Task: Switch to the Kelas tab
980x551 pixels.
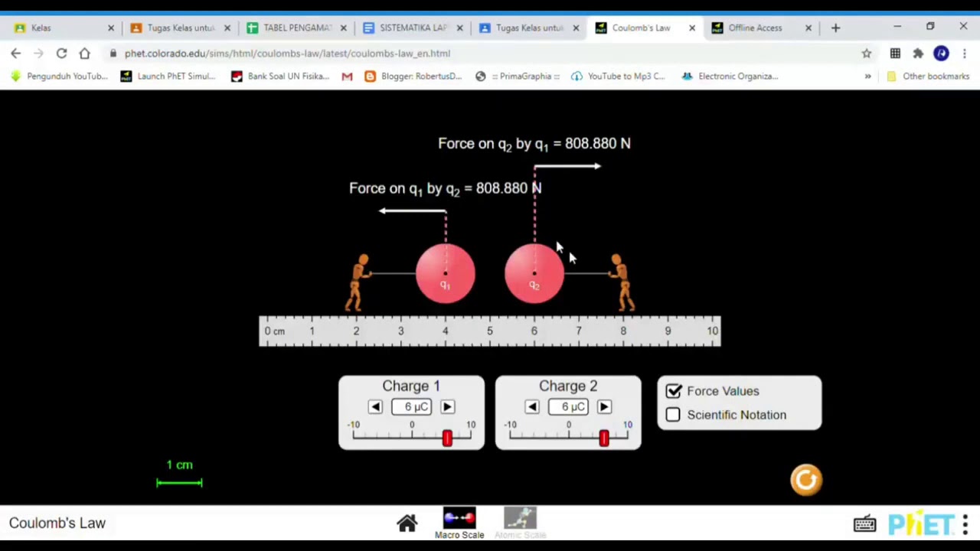Action: tap(64, 28)
